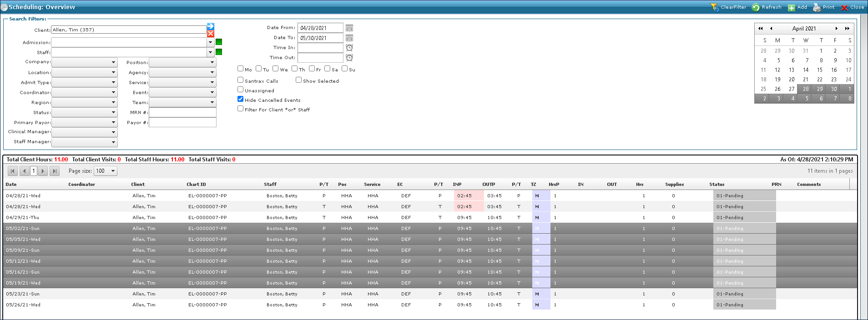Click the green Add plus icon
This screenshot has height=320, width=868.
[x=792, y=7]
